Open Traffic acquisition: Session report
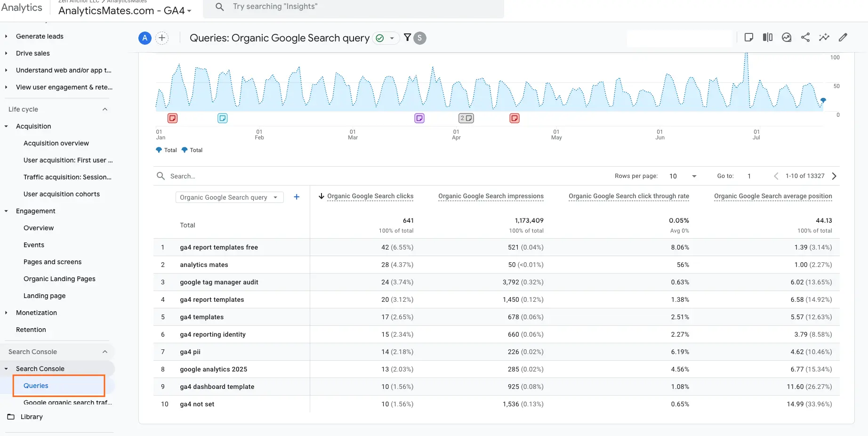The image size is (868, 436). click(x=67, y=177)
